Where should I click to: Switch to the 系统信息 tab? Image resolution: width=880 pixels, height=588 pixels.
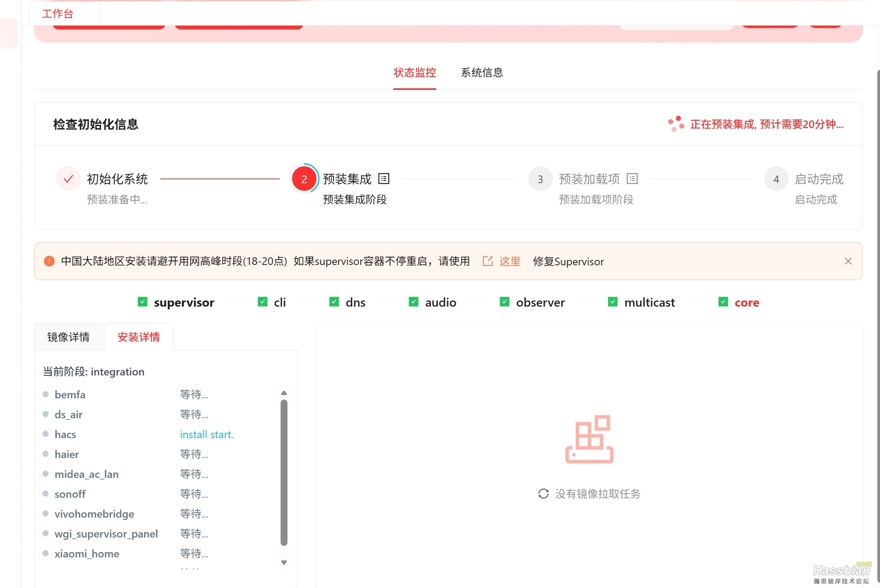482,73
